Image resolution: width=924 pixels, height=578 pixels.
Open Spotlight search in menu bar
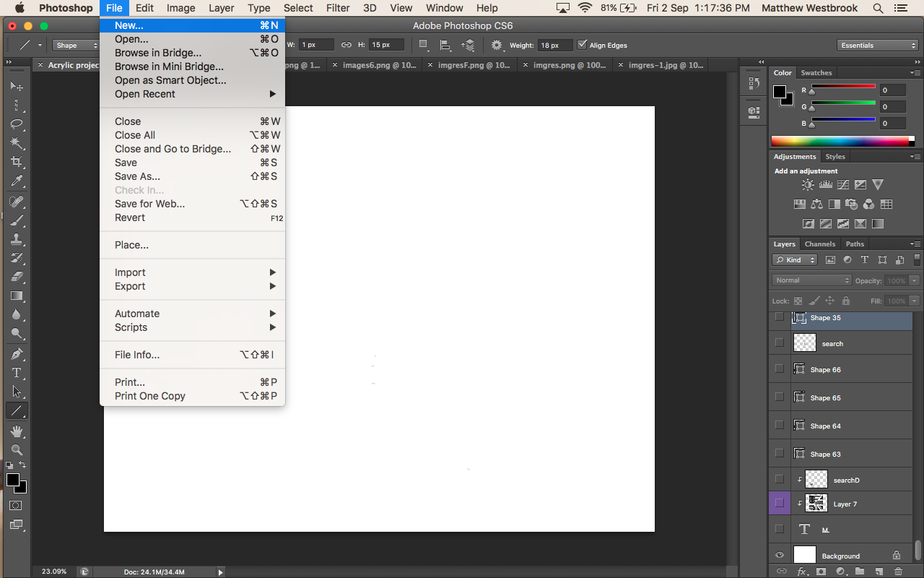pos(878,8)
